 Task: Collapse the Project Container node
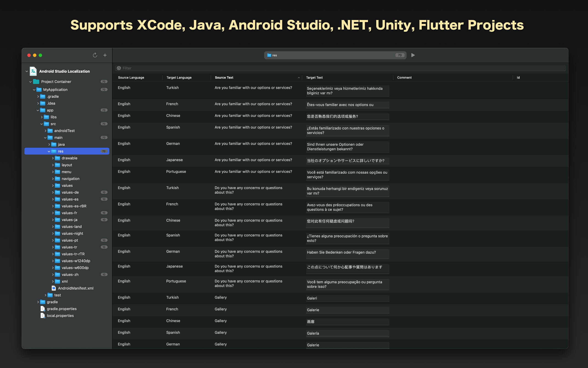30,82
